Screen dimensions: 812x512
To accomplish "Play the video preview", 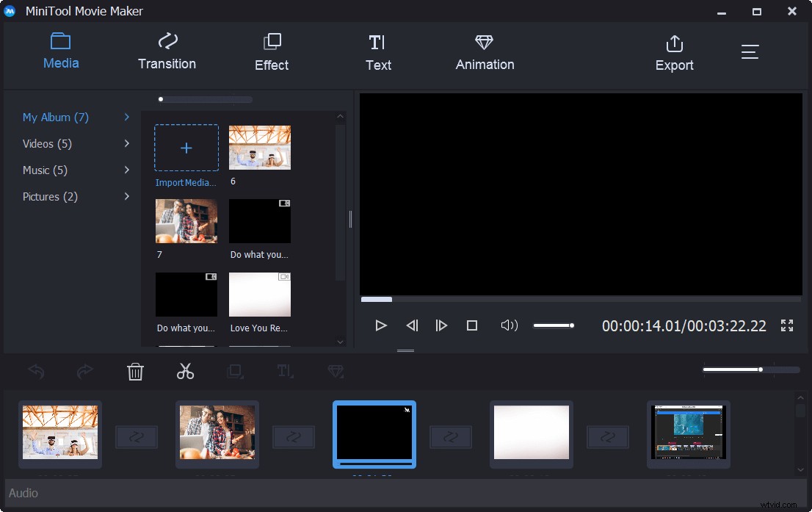I will tap(381, 325).
